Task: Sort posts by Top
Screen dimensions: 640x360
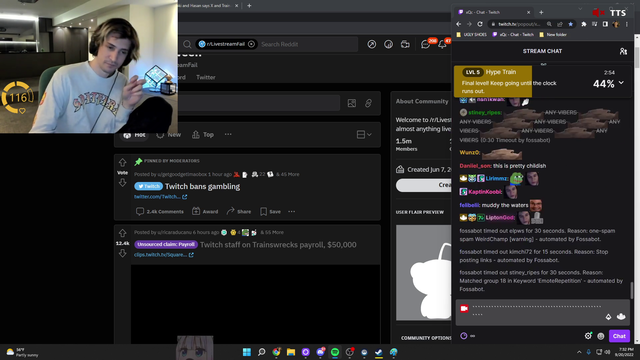Action: [x=203, y=134]
